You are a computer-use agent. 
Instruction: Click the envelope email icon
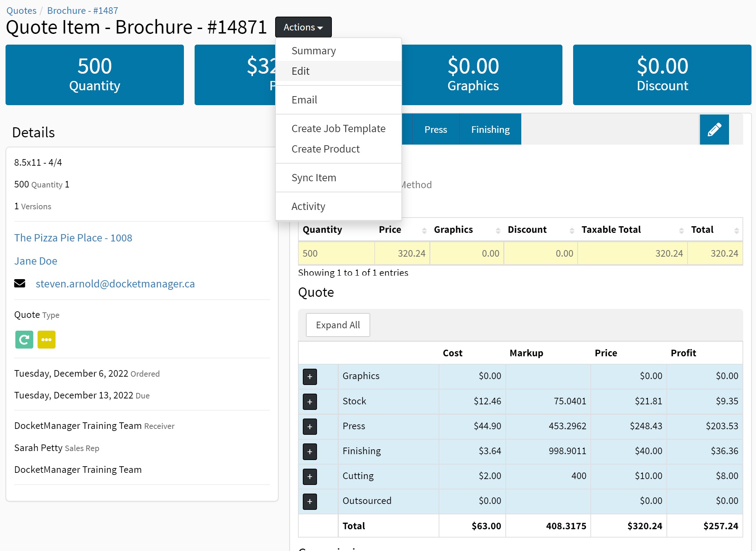[20, 284]
